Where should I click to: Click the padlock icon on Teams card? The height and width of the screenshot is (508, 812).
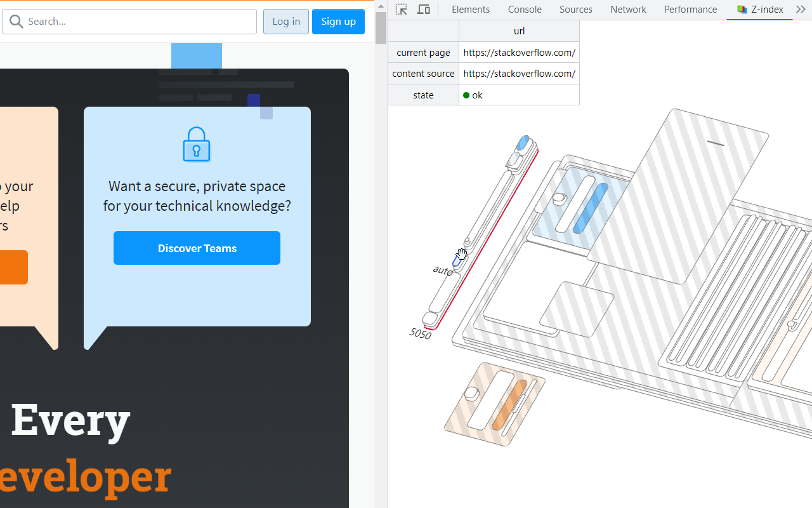197,145
